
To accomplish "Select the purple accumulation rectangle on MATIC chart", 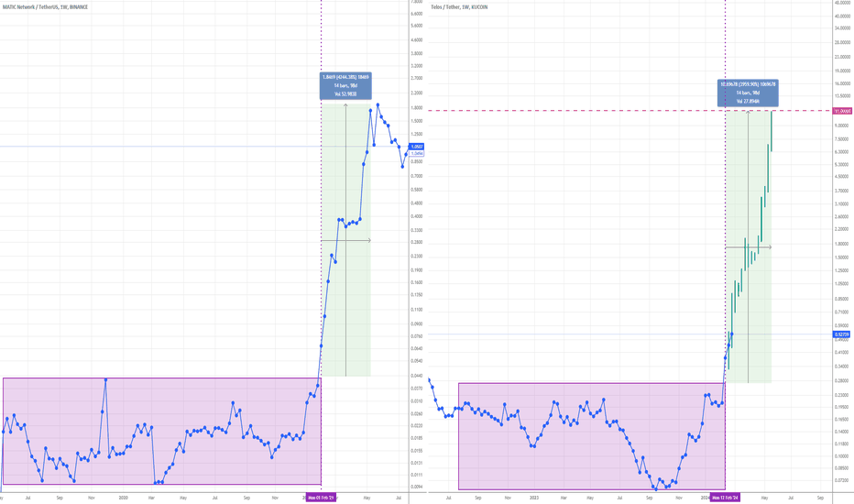I will coord(162,431).
